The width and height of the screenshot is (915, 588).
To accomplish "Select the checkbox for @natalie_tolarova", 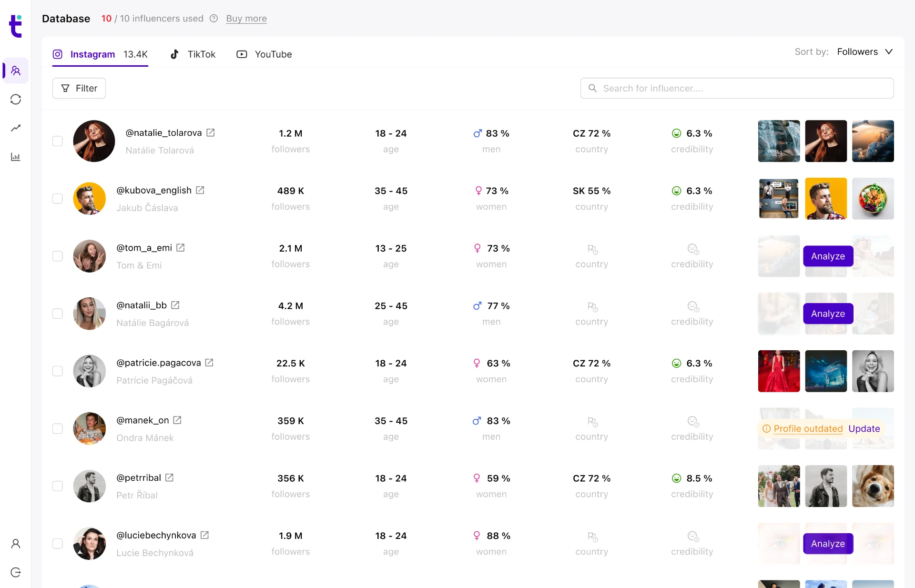I will 58,141.
